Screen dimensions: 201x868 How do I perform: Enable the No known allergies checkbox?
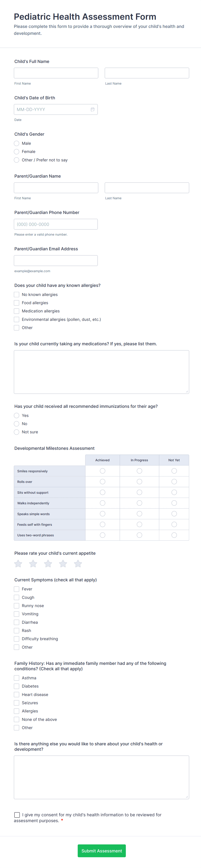16,294
